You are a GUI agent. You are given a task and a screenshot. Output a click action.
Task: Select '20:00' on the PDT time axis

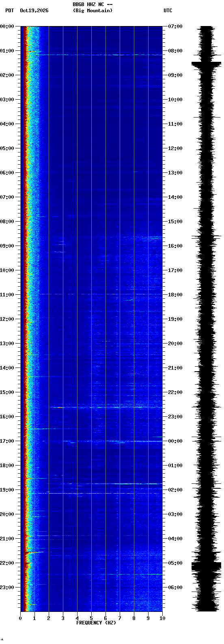[x=7, y=514]
